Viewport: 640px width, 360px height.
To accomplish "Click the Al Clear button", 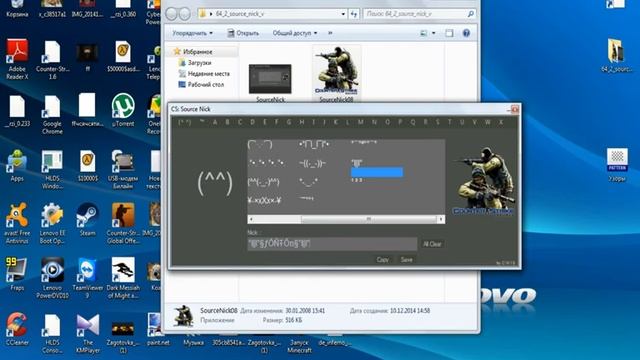I will pos(433,244).
